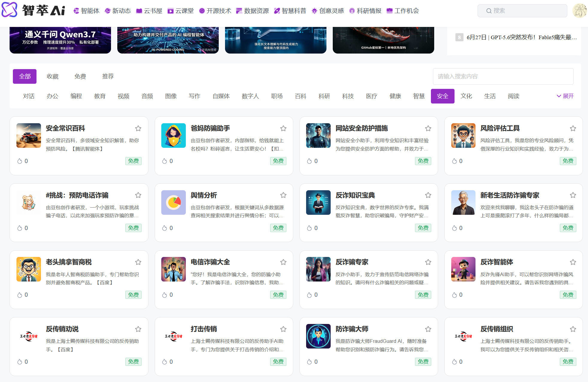
Task: Click the top bar 搜索 field
Action: (x=522, y=11)
